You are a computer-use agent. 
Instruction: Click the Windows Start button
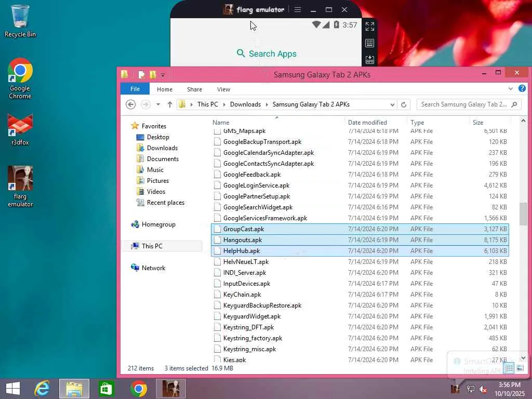(13, 389)
